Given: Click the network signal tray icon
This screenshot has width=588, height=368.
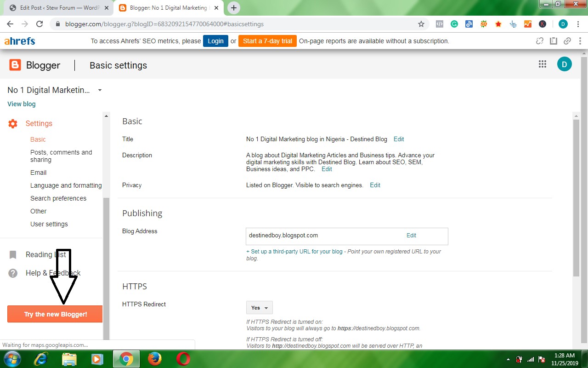Looking at the screenshot, I should point(531,359).
